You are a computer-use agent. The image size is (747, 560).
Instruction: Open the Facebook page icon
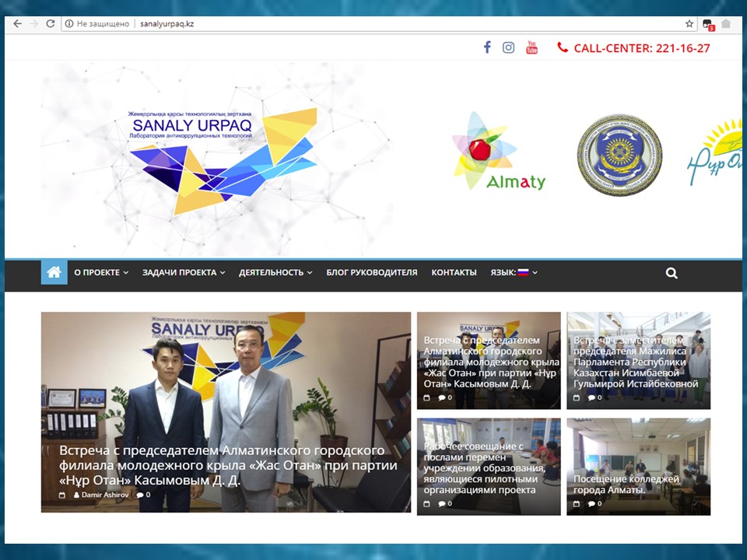tap(487, 47)
